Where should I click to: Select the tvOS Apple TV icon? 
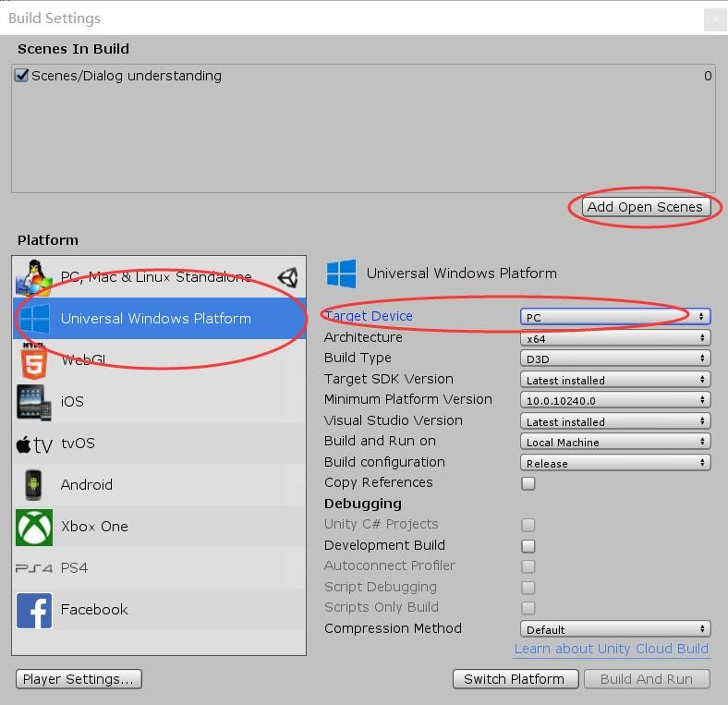click(34, 444)
